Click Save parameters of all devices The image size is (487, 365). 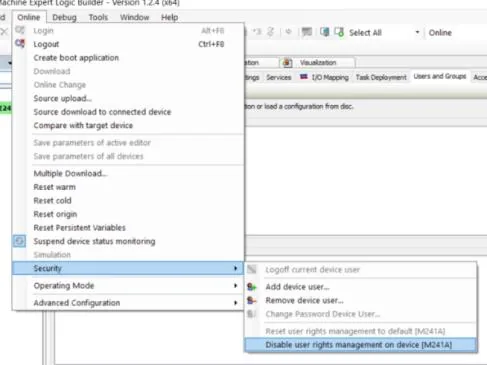(128, 156)
